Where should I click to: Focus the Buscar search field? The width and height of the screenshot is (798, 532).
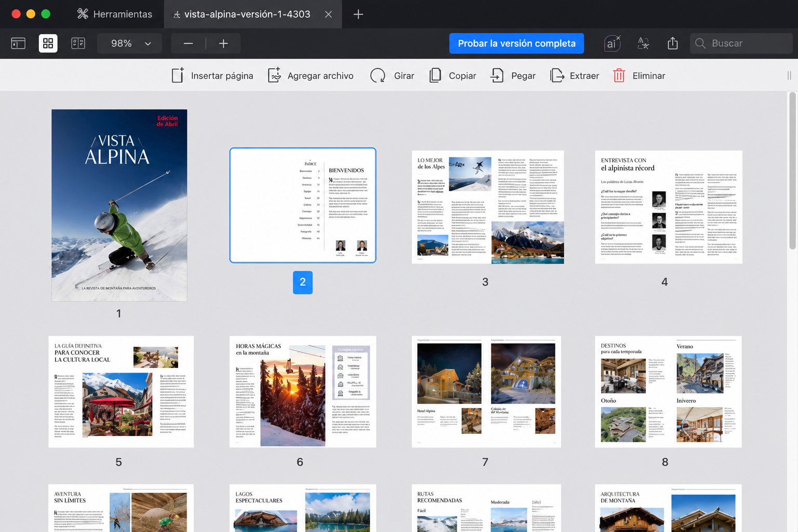coord(741,43)
